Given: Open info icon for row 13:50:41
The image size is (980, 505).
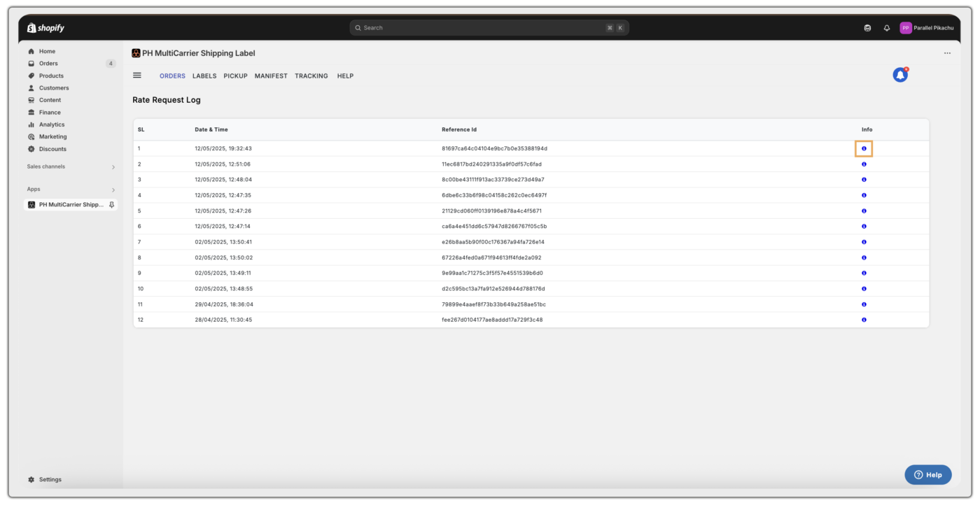Looking at the screenshot, I should [x=864, y=242].
